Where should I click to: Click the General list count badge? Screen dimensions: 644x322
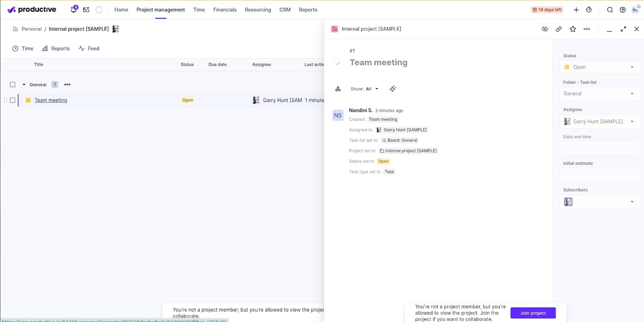click(x=55, y=85)
